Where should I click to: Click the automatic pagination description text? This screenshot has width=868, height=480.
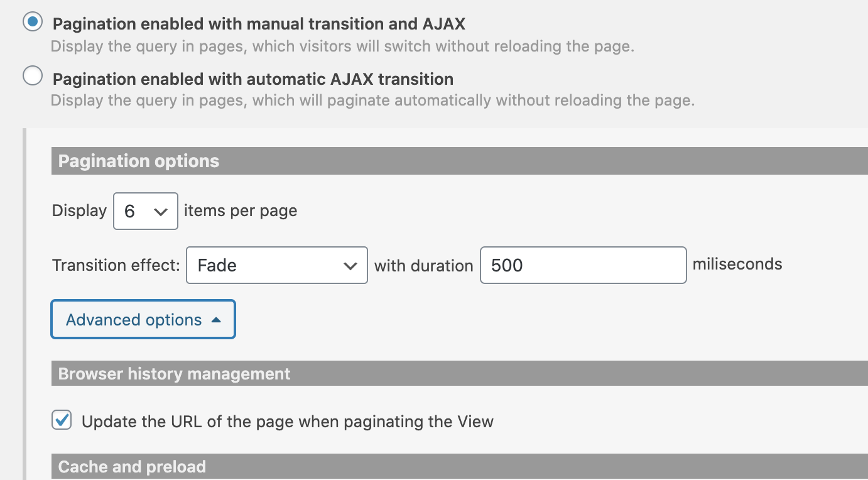372,101
